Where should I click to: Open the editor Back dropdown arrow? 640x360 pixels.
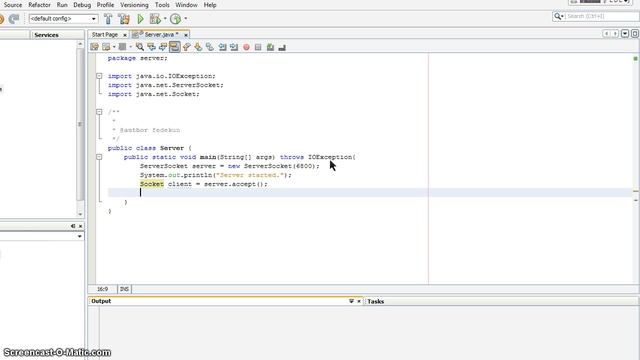(x=114, y=47)
